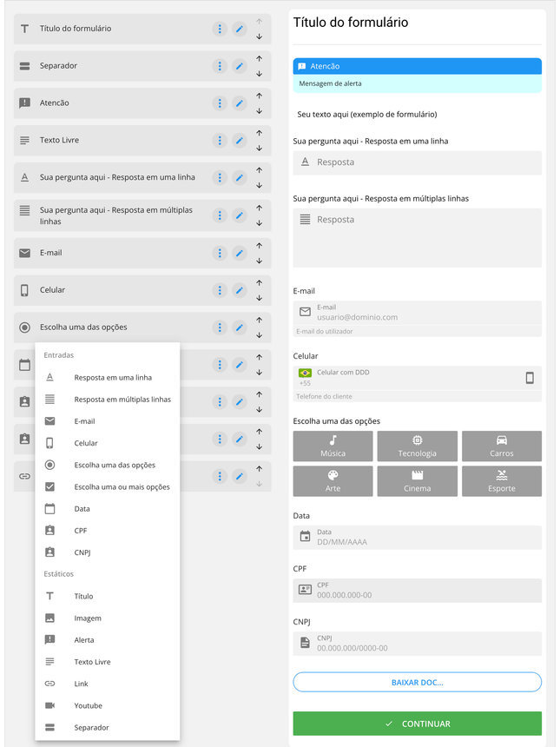The height and width of the screenshot is (747, 560).
Task: Select Escolha uma ou mais opções menu entry
Action: coord(122,487)
